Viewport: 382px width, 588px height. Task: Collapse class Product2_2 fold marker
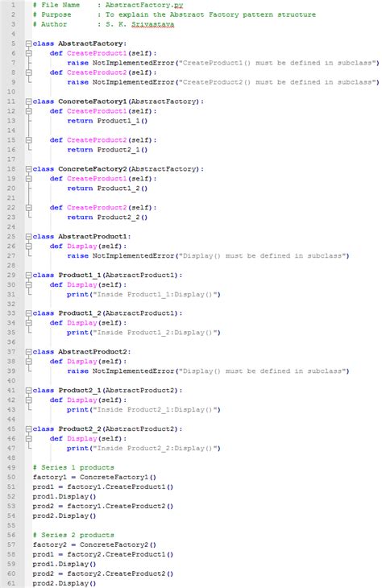[28, 429]
